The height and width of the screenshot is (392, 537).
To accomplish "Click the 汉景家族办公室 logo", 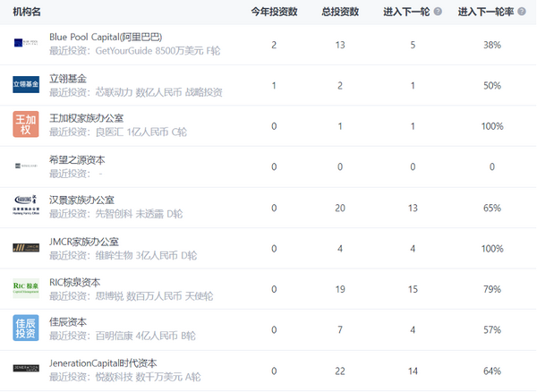I will pyautogui.click(x=26, y=205).
